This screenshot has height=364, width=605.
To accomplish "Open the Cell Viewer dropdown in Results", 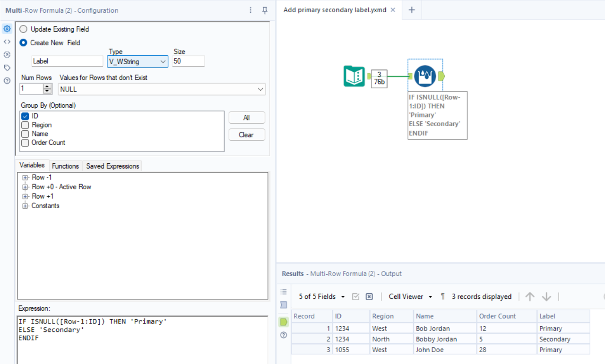I will (x=409, y=296).
